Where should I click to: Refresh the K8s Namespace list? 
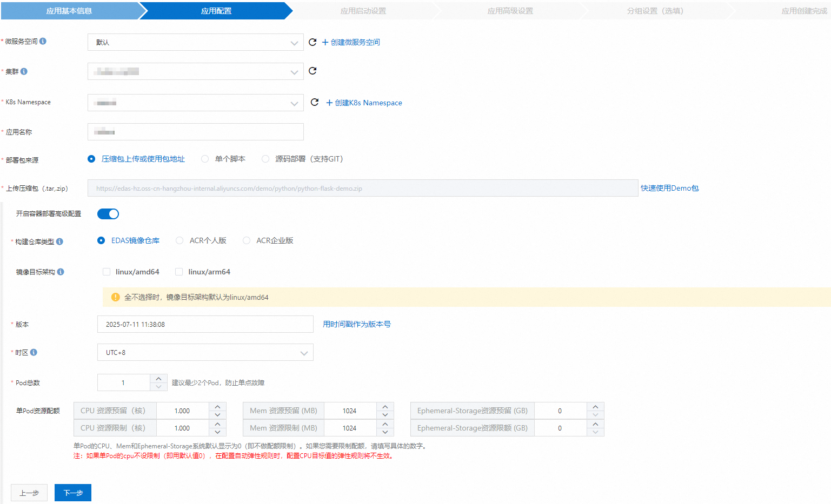click(315, 102)
